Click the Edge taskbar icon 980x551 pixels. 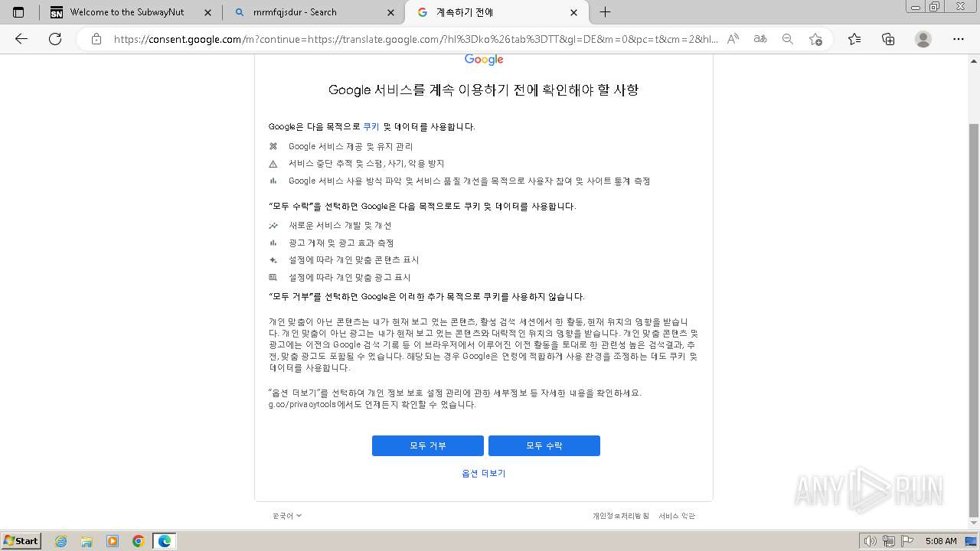[x=165, y=541]
